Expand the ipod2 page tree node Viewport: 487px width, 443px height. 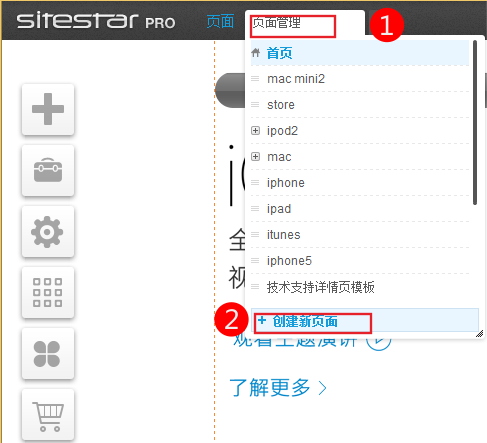coord(255,130)
